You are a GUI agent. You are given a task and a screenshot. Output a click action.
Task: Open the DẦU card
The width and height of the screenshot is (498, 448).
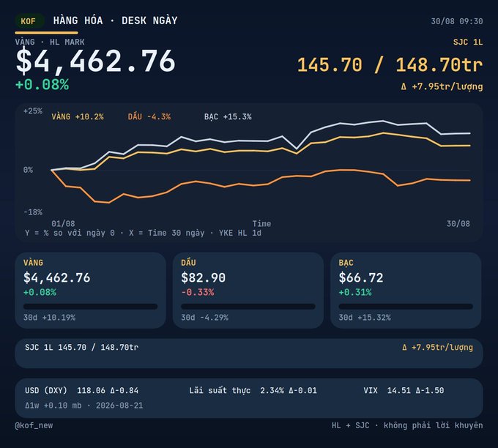pos(248,290)
